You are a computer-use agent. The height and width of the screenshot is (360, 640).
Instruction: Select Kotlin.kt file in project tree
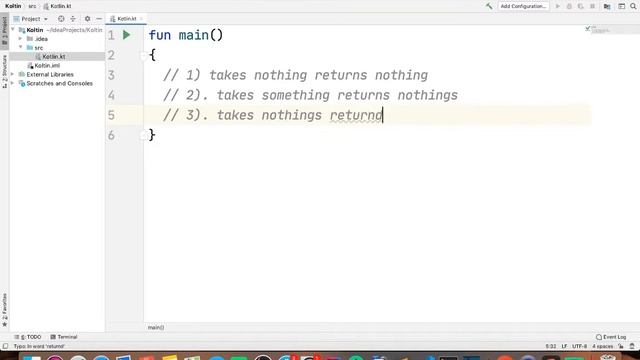click(x=54, y=57)
